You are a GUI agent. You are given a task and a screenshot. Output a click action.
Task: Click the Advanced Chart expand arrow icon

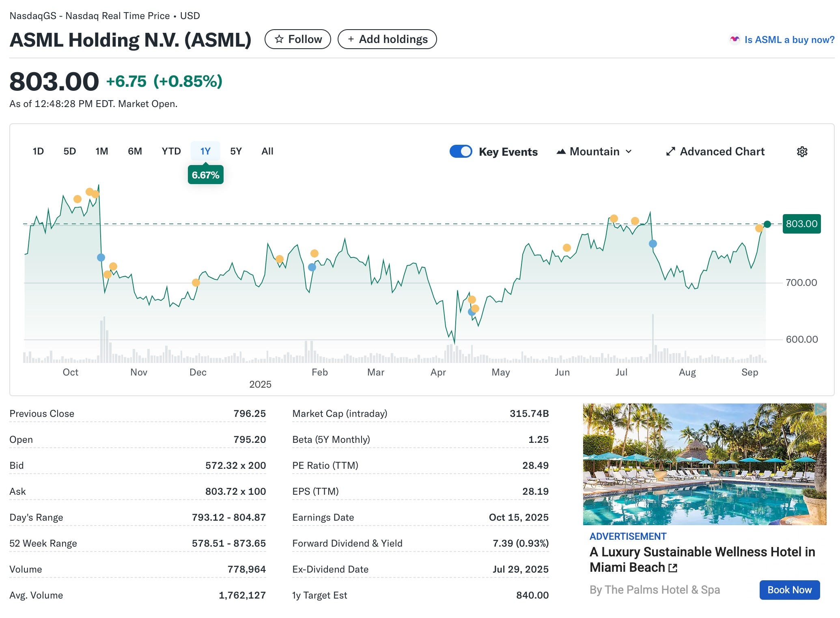pos(670,152)
